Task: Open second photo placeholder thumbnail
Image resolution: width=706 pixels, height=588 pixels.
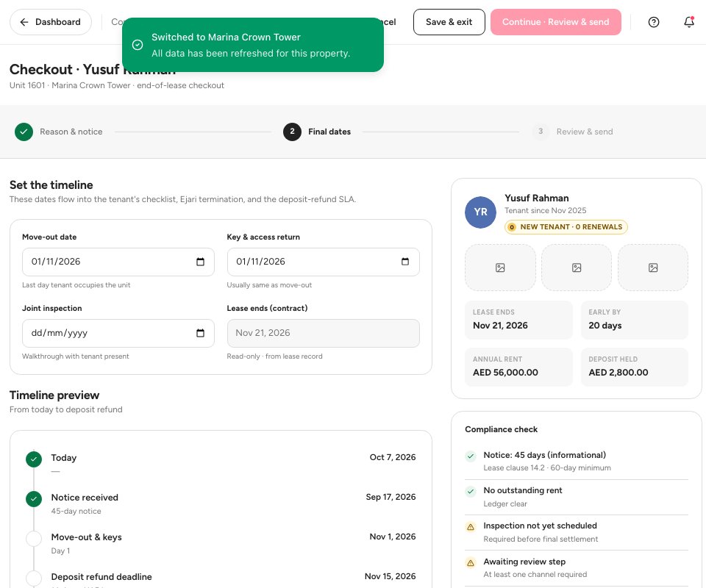Action: point(577,268)
